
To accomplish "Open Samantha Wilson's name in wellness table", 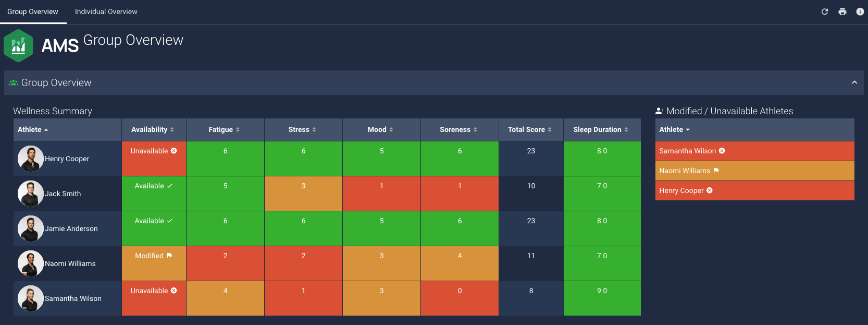I will click(73, 298).
